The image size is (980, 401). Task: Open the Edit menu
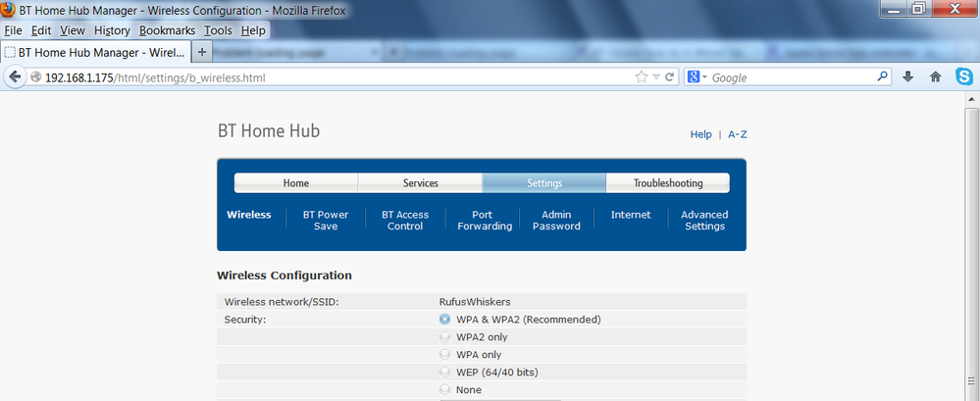[x=41, y=30]
